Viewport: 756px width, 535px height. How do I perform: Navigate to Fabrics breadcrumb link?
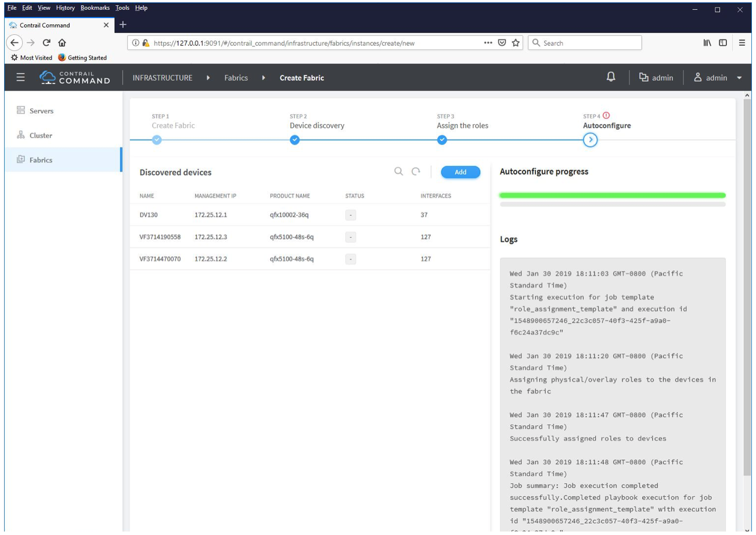[236, 78]
